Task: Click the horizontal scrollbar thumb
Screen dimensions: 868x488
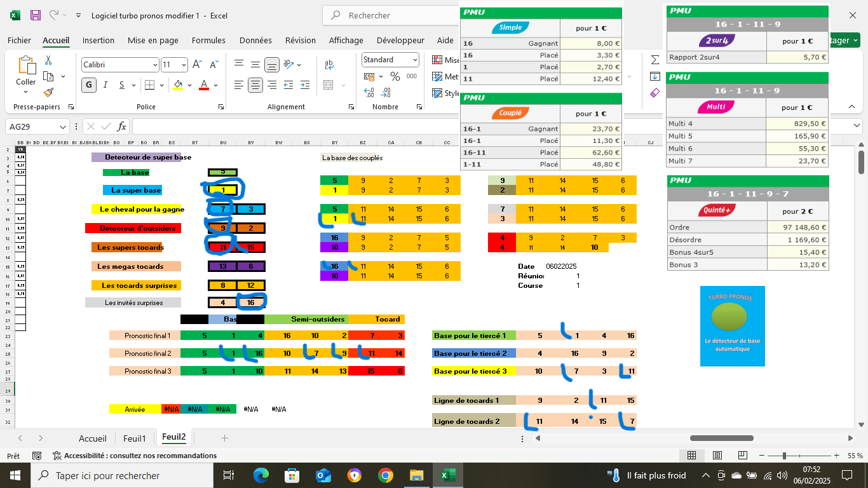Action: [722, 438]
